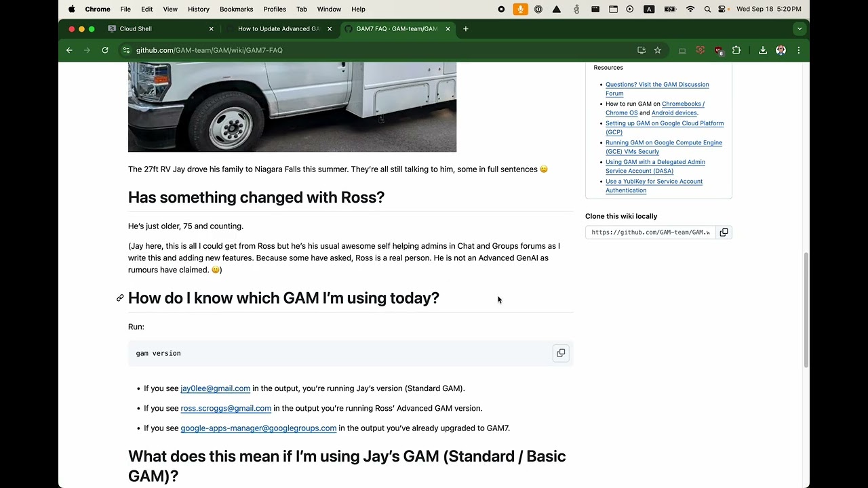This screenshot has width=868, height=488.
Task: Open Running GAM on GCE VMs link
Action: (x=663, y=147)
